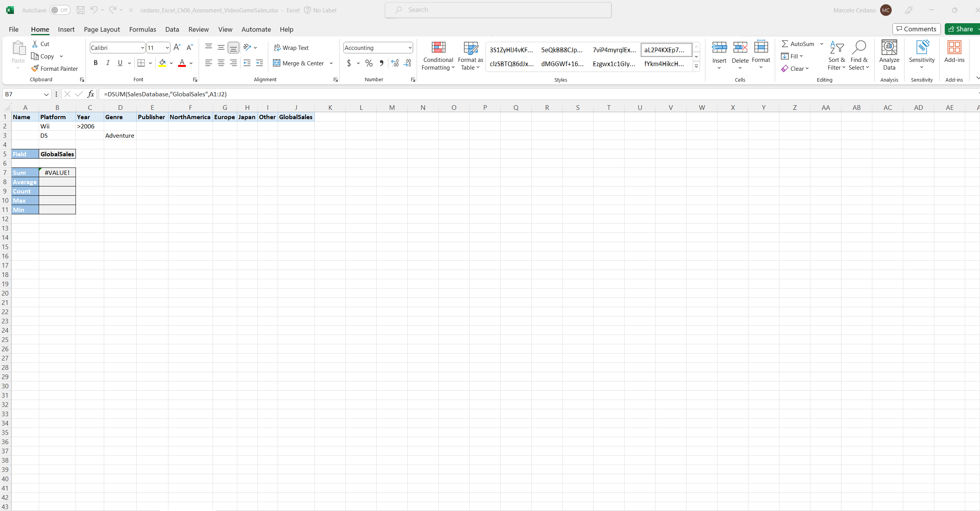Open the Formulas ribbon tab
The image size is (980, 511).
pos(142,29)
